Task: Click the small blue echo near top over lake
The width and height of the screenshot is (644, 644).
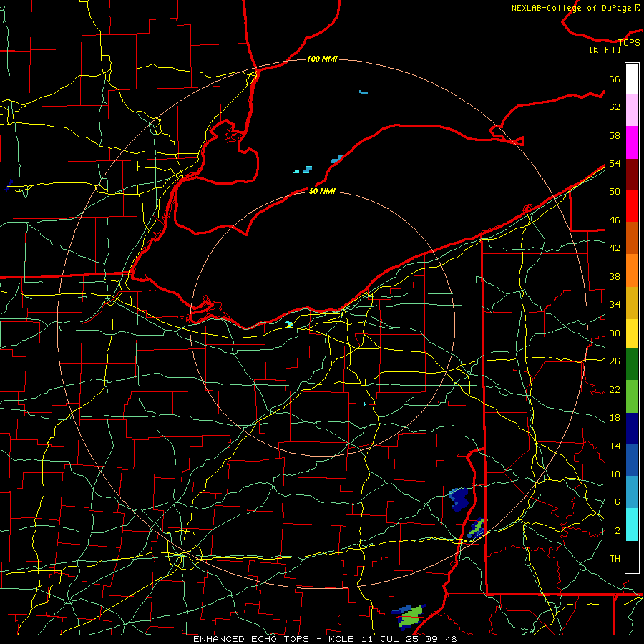Action: pos(364,92)
